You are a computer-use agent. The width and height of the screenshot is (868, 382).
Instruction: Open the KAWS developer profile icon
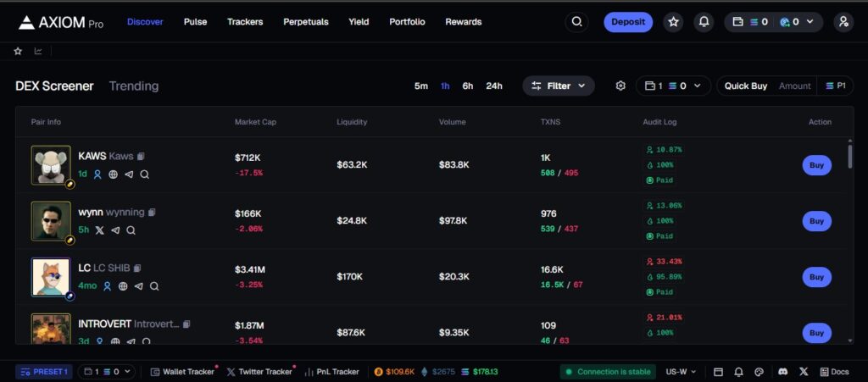tap(97, 174)
